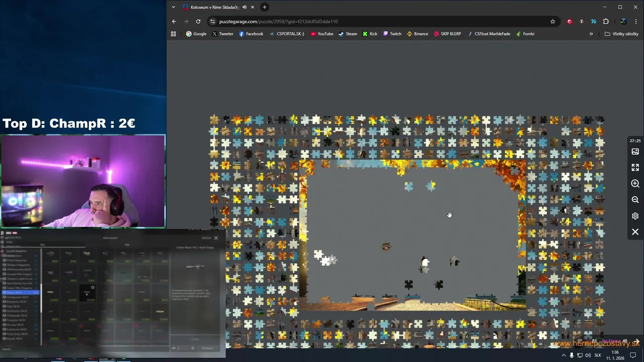Open Fumbi bookmark

525,34
